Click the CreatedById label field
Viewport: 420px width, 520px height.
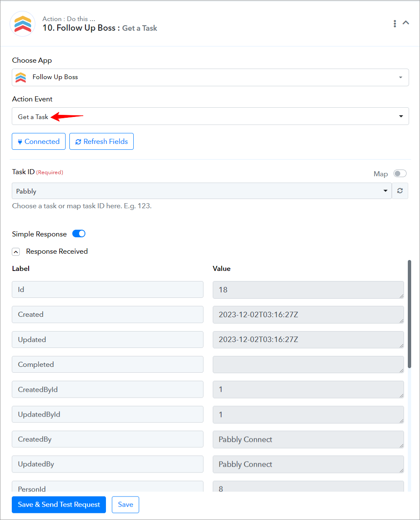tap(108, 389)
